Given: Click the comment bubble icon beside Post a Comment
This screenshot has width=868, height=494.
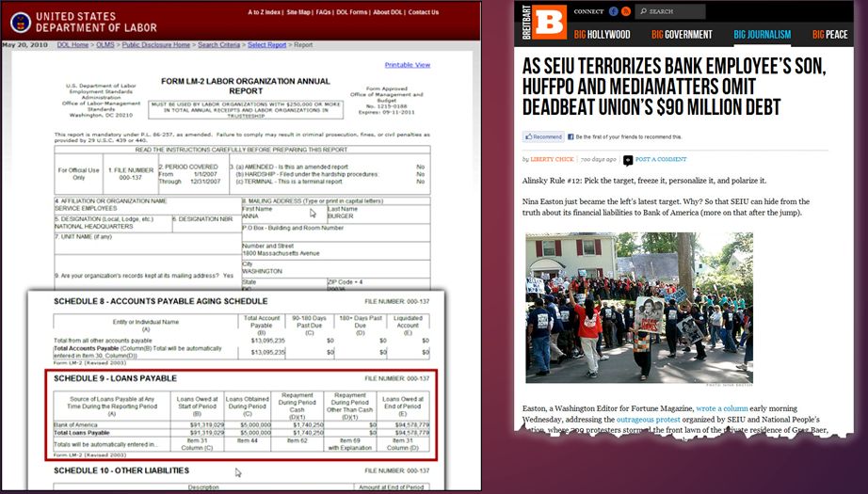Looking at the screenshot, I should tap(628, 160).
